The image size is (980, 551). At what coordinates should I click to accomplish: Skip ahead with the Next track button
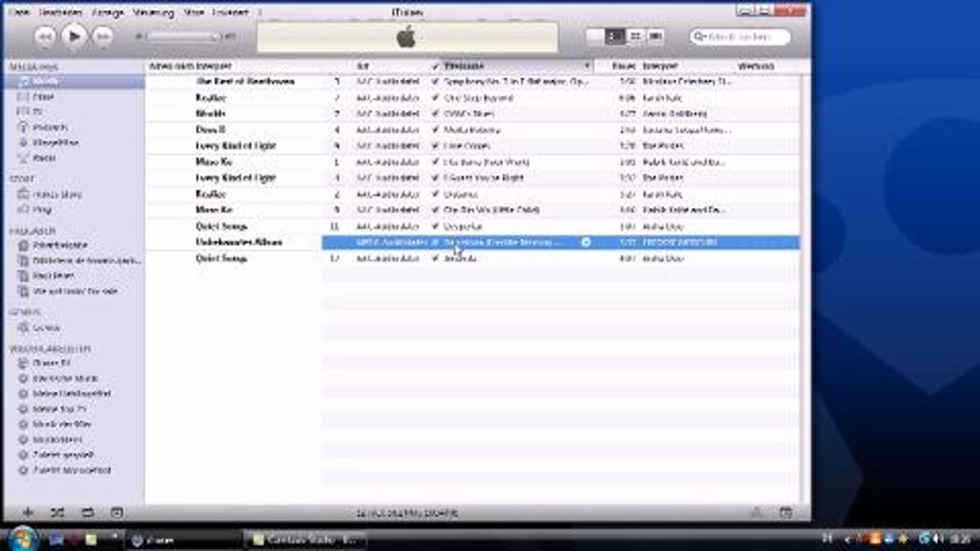point(103,36)
